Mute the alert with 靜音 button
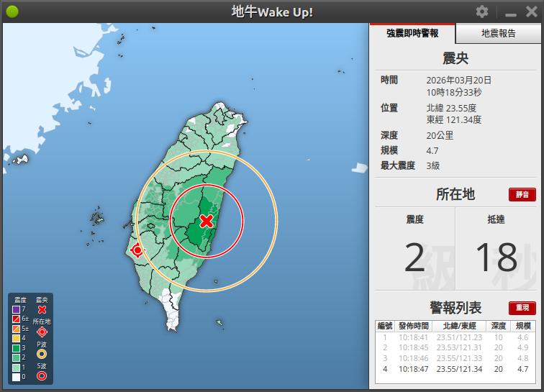 pyautogui.click(x=522, y=194)
